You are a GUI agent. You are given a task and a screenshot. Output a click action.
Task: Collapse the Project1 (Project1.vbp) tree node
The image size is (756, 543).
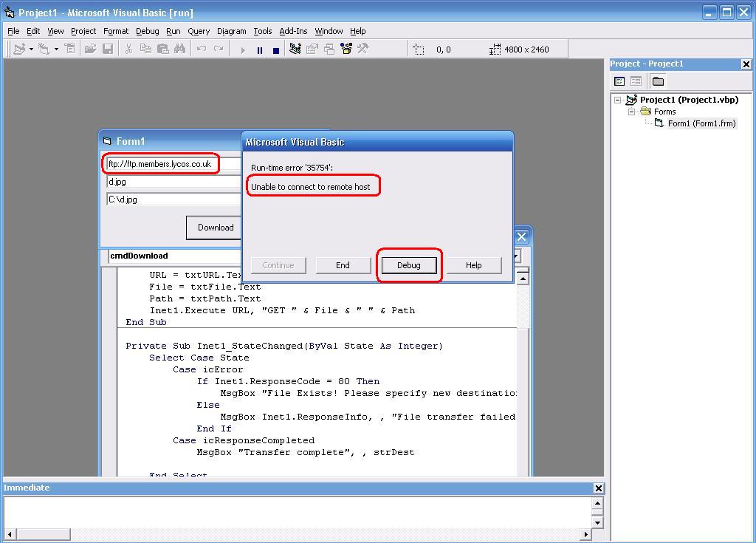618,100
